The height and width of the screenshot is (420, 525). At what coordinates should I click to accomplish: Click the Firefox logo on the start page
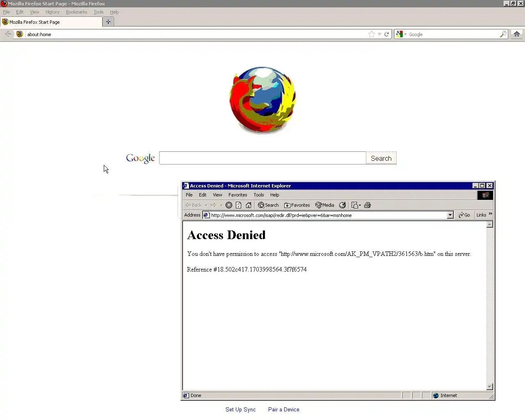coord(262,100)
